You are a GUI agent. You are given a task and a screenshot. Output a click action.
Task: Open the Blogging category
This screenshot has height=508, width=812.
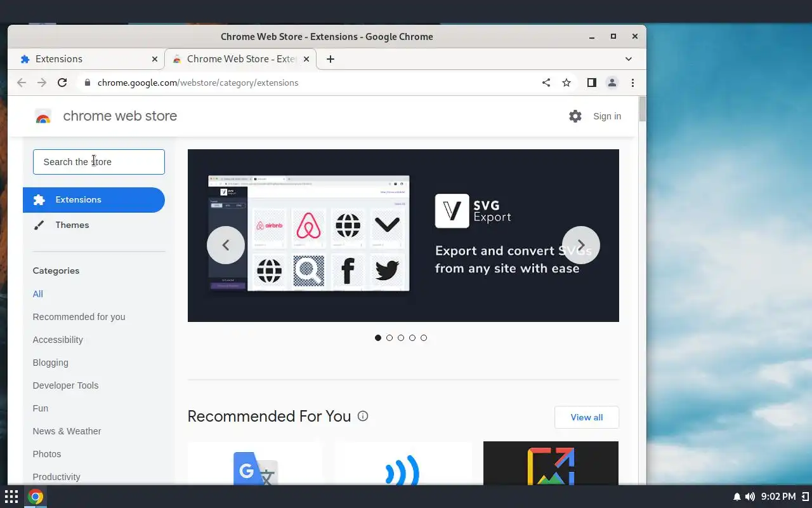pyautogui.click(x=51, y=363)
